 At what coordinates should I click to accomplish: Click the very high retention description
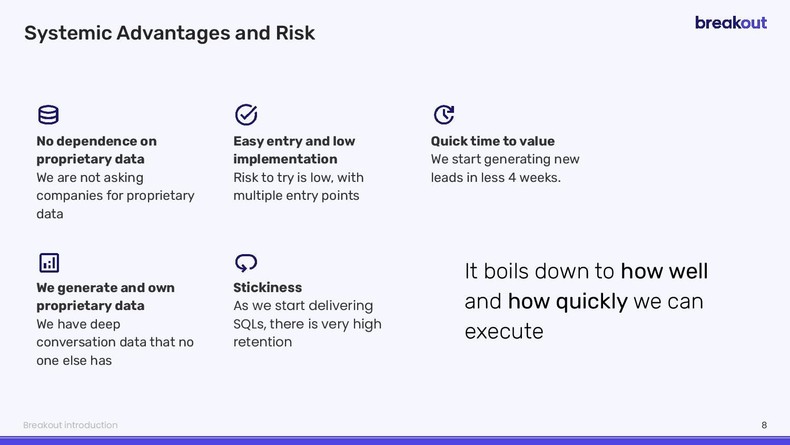[x=307, y=332]
